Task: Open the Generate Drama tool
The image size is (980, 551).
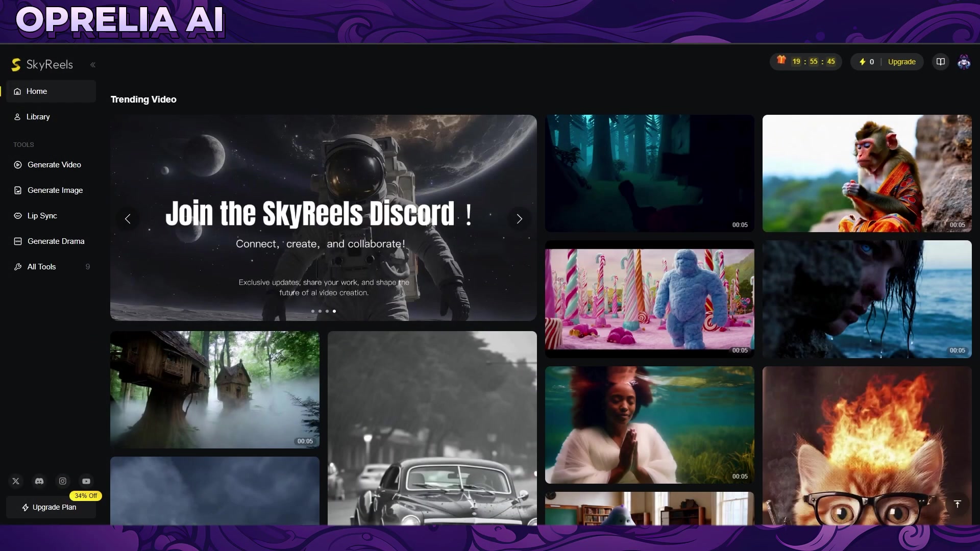Action: tap(51, 241)
